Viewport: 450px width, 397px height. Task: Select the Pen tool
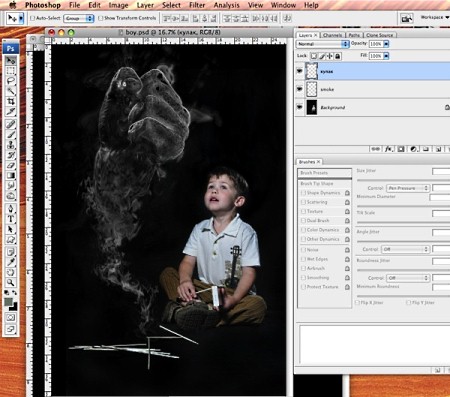11,209
